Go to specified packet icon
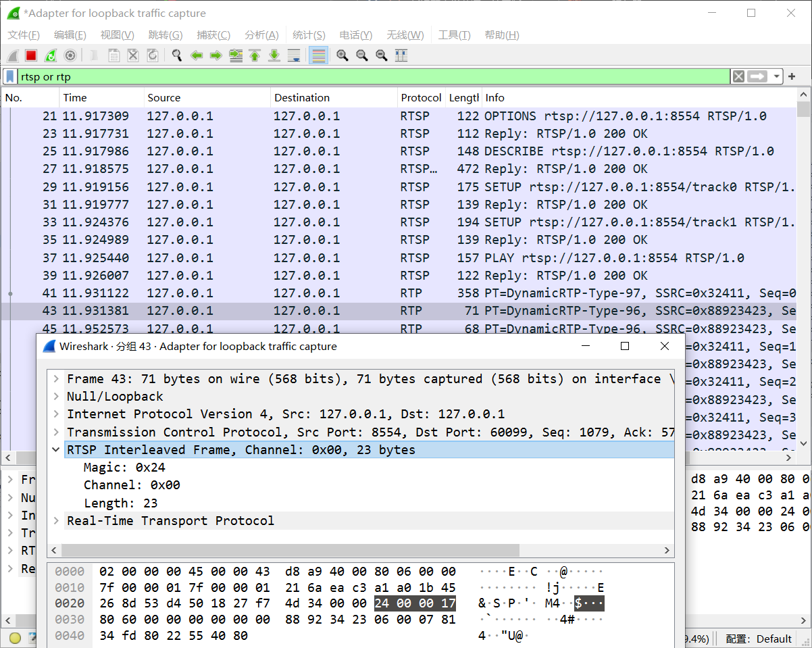This screenshot has width=812, height=648. click(236, 55)
